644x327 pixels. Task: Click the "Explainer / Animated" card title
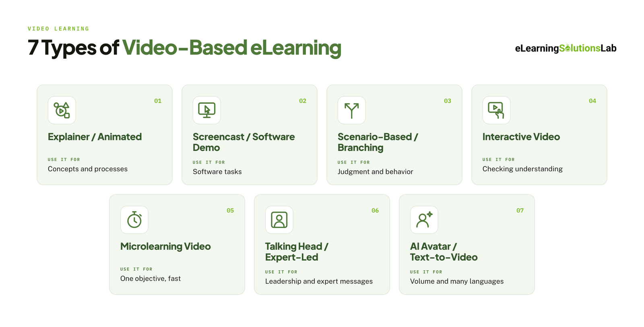pos(95,137)
